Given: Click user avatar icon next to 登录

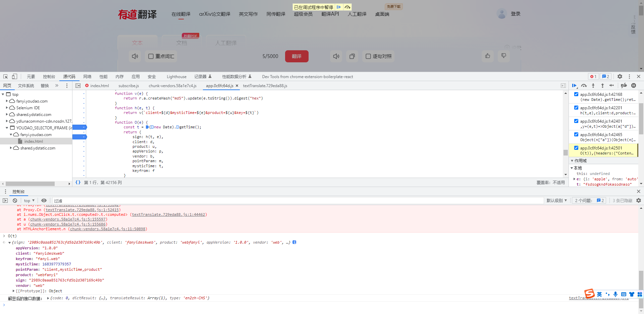Looking at the screenshot, I should [x=502, y=14].
